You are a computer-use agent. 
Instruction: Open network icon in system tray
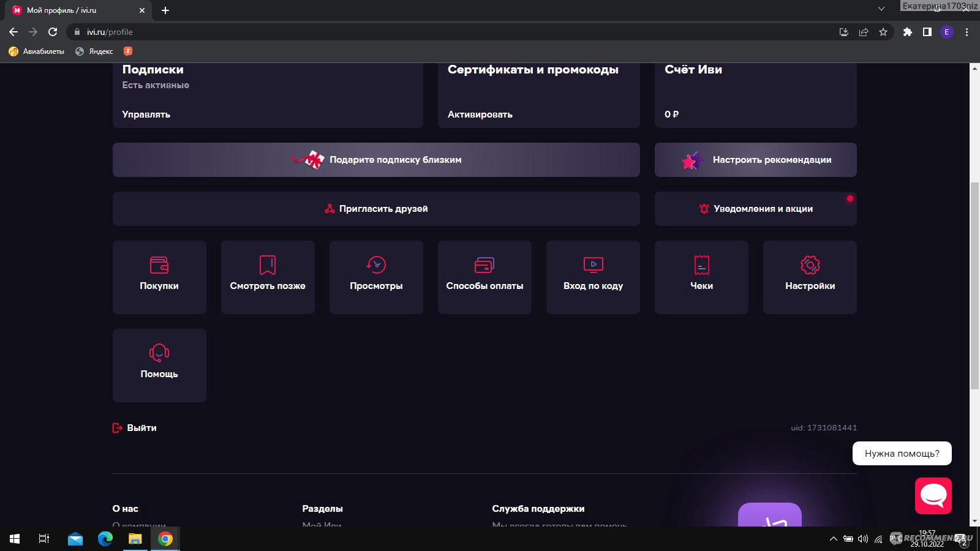[878, 539]
